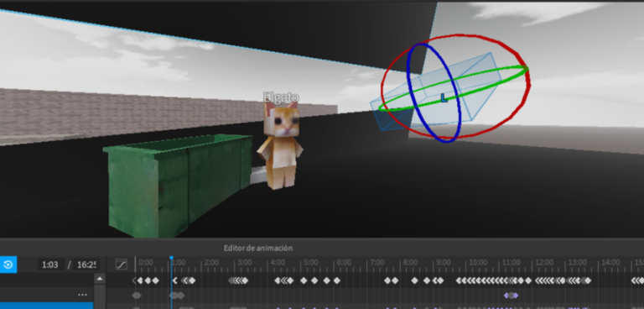Select the first summary keyframe after 8:00
Screen dimensions: 644x309
(415, 280)
